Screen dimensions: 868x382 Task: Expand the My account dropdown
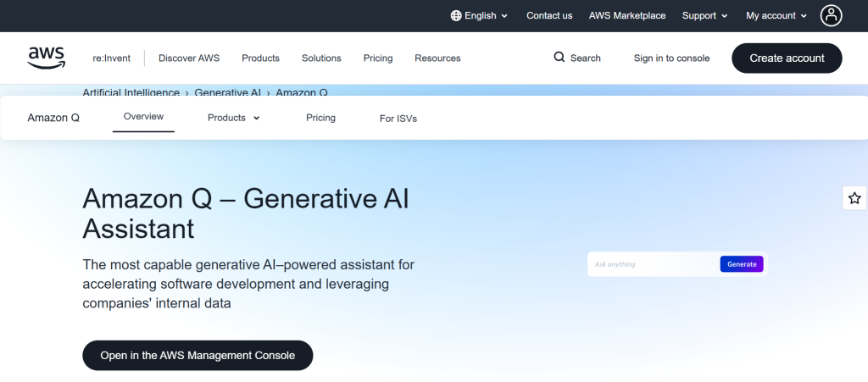(776, 15)
